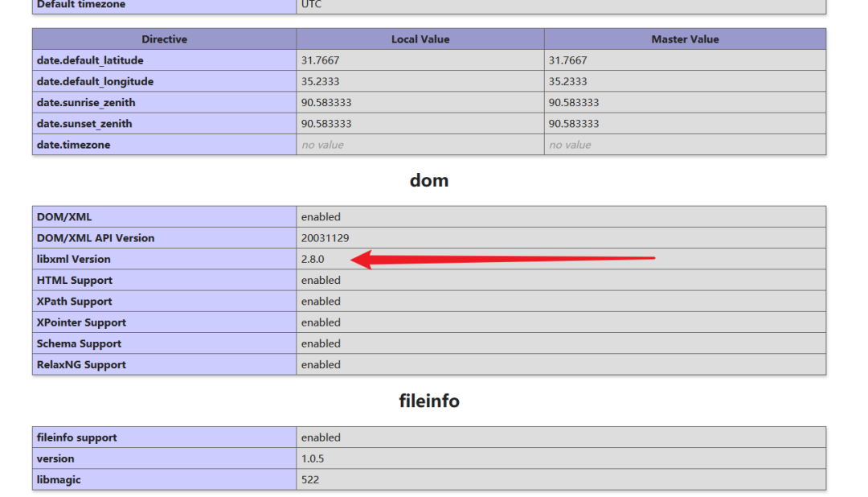Select the fileinfo version label
The image size is (868, 497).
click(x=55, y=458)
